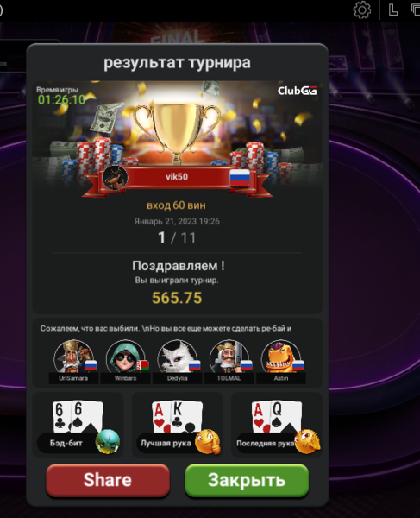The width and height of the screenshot is (420, 518).
Task: Select TOLMAL king avatar
Action: point(229,358)
